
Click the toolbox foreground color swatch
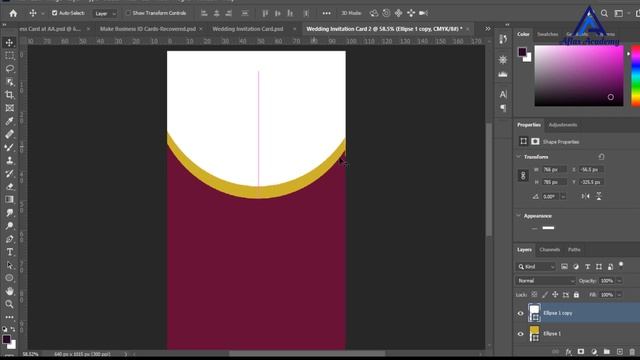tap(7, 340)
